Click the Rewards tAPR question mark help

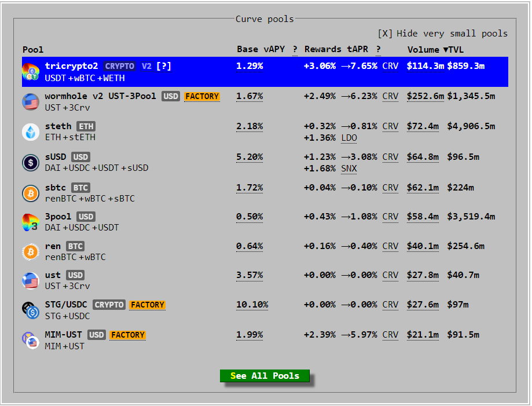(378, 50)
